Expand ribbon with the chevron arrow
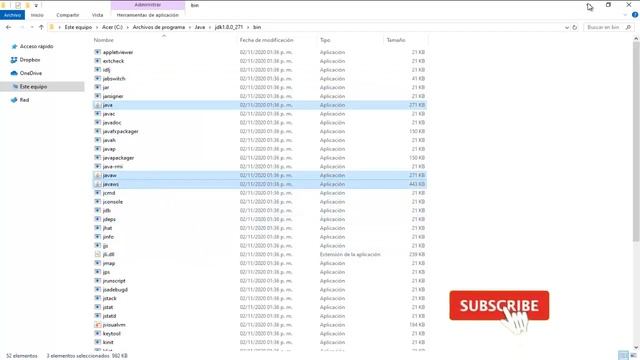Image resolution: width=640 pixels, height=360 pixels. tap(625, 15)
